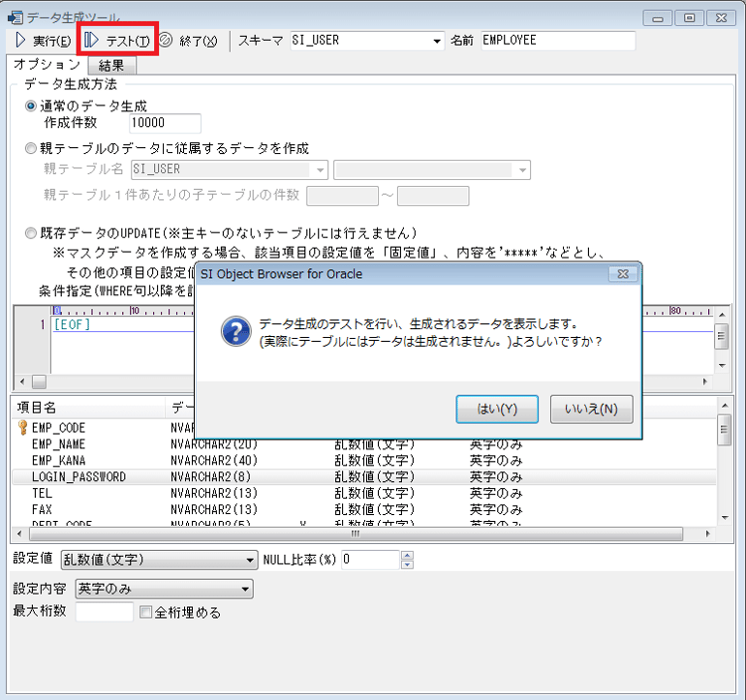This screenshot has height=700, width=746.
Task: Click the key icon beside EMP_CODE
Action: tap(22, 428)
